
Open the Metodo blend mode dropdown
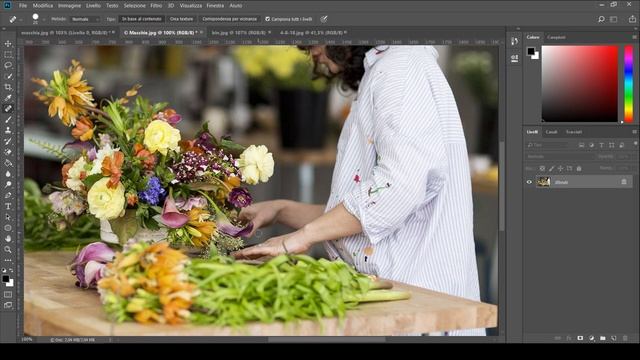tap(85, 19)
